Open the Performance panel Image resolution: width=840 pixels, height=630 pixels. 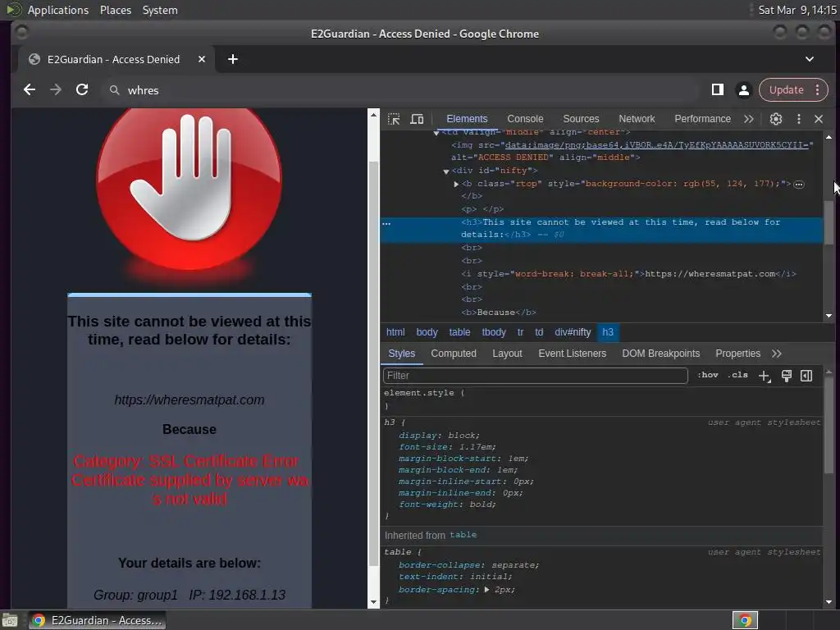click(x=702, y=119)
